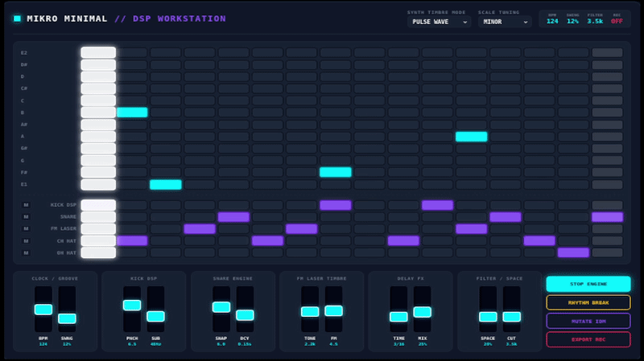Screen dimensions: 644x361
Task: Click the CLOCK / GROOVE panel title
Action: point(55,278)
